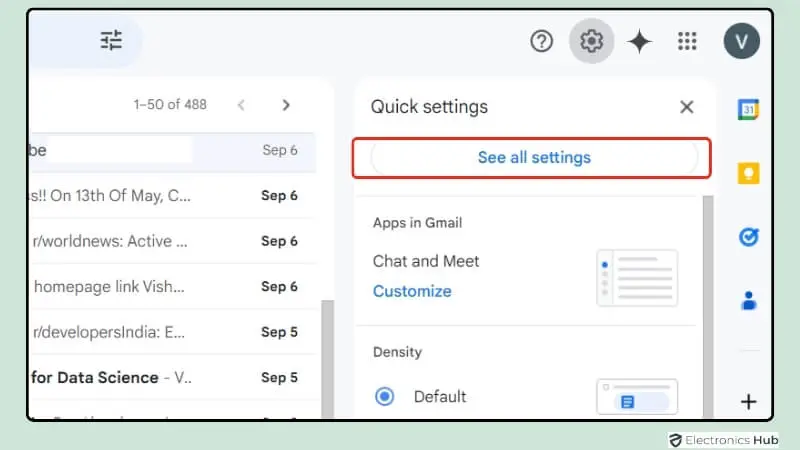Open Google Keep side panel

(x=748, y=173)
